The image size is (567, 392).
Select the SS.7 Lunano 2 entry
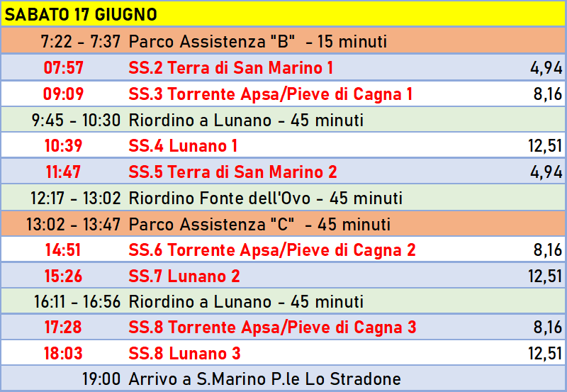(184, 276)
